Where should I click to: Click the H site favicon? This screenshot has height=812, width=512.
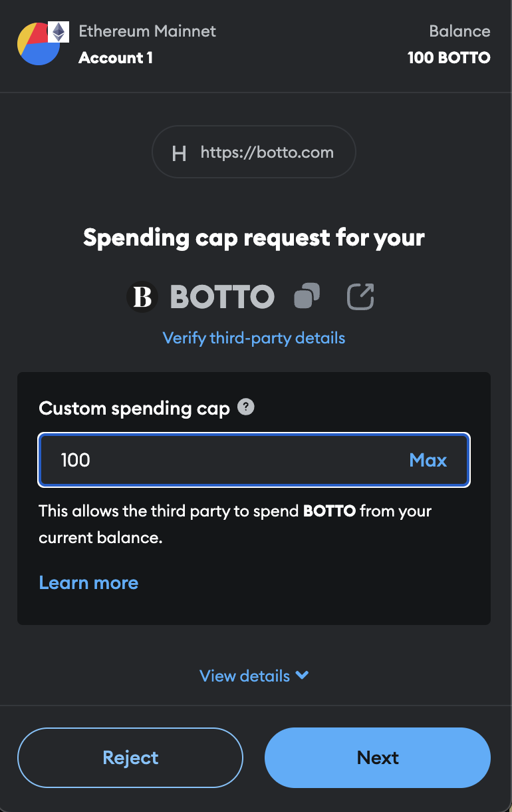tap(179, 154)
